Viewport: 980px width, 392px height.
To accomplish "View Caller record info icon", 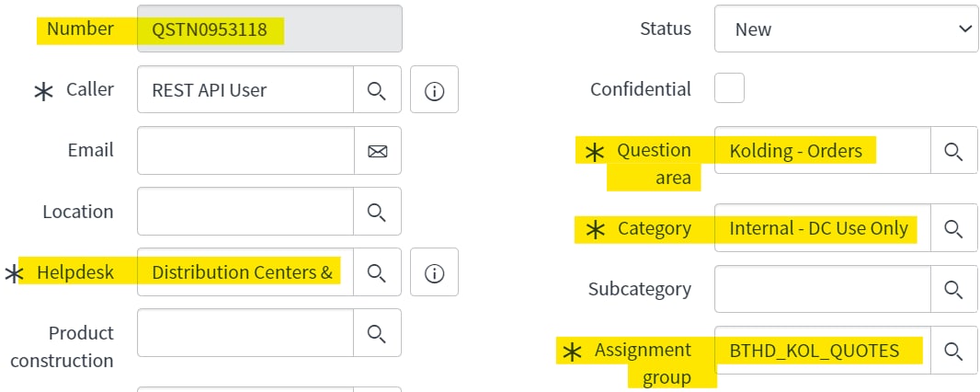I will tap(434, 89).
